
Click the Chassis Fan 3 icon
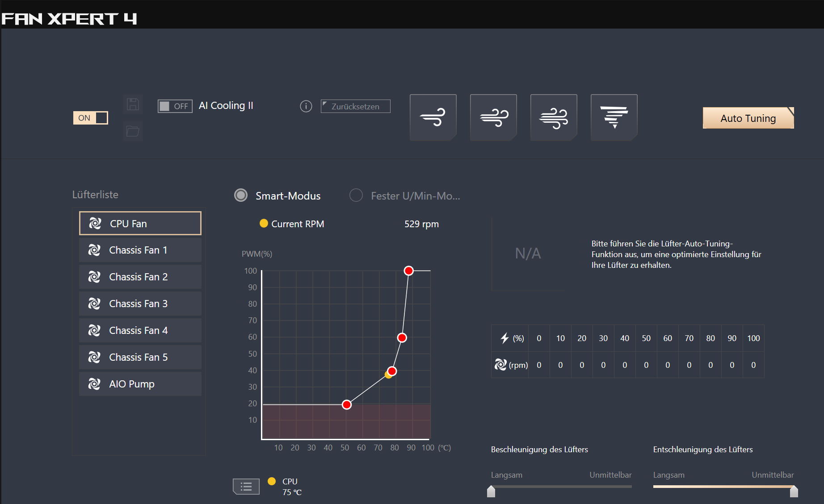click(x=94, y=304)
